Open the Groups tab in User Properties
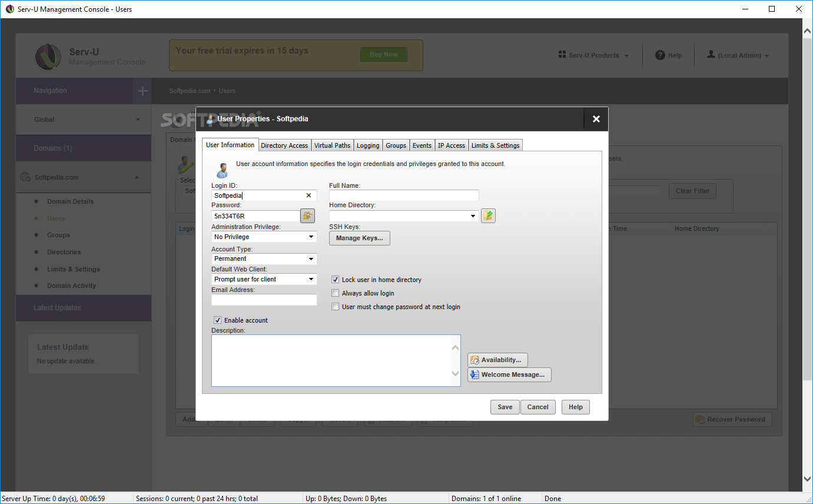Image resolution: width=813 pixels, height=504 pixels. tap(396, 145)
